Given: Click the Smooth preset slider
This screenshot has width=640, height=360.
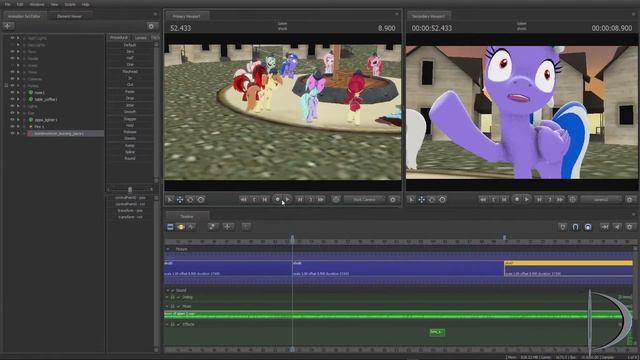Looking at the screenshot, I should 130,111.
